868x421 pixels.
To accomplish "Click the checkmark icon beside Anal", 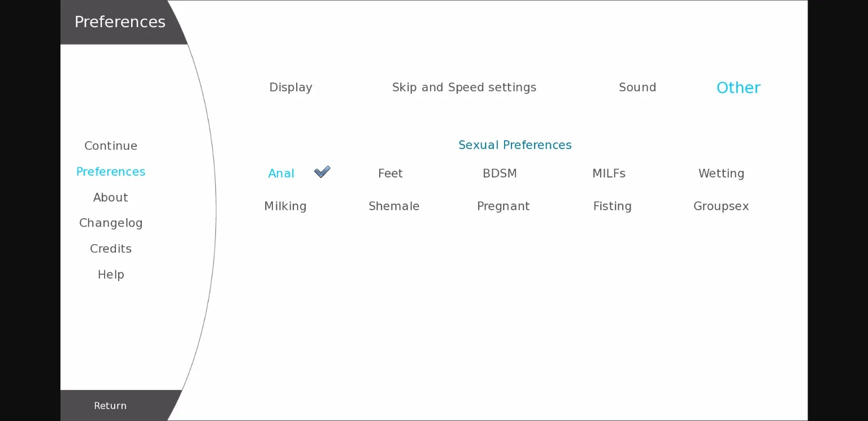I will click(322, 172).
